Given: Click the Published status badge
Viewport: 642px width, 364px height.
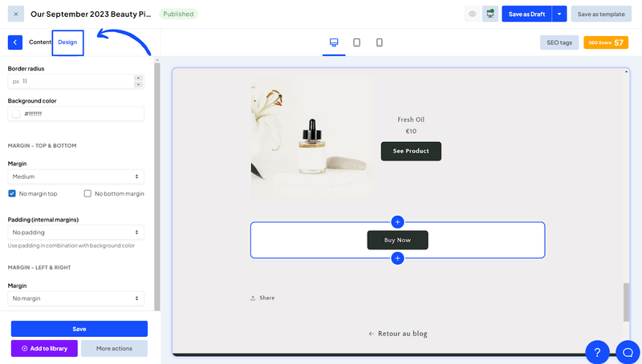Looking at the screenshot, I should pos(178,14).
